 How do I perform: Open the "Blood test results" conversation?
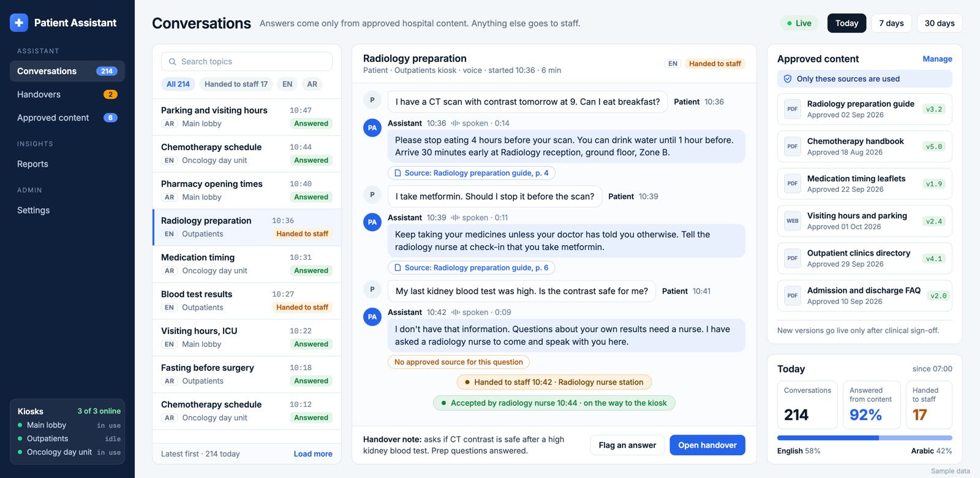coord(247,301)
